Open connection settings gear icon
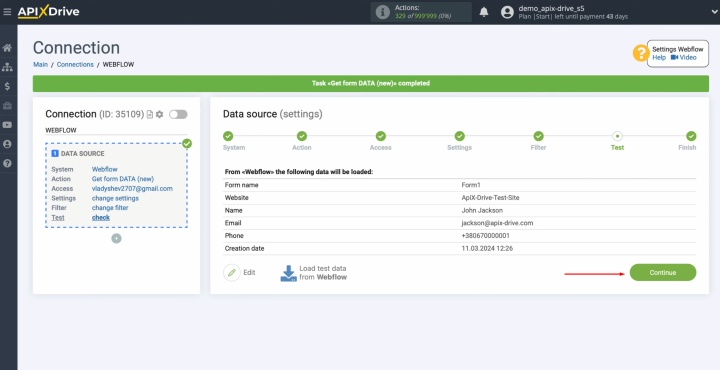 point(159,114)
